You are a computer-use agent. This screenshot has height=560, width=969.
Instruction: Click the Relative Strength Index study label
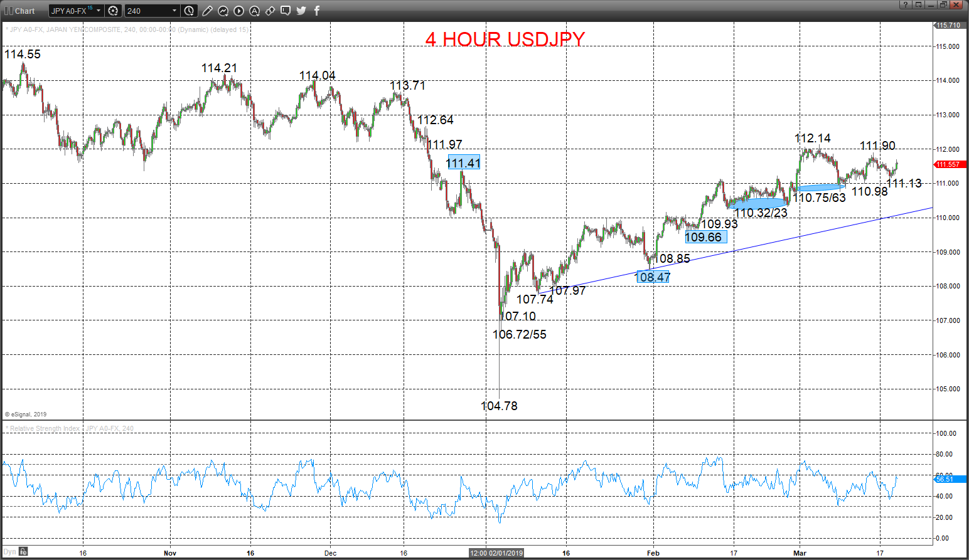click(x=70, y=428)
